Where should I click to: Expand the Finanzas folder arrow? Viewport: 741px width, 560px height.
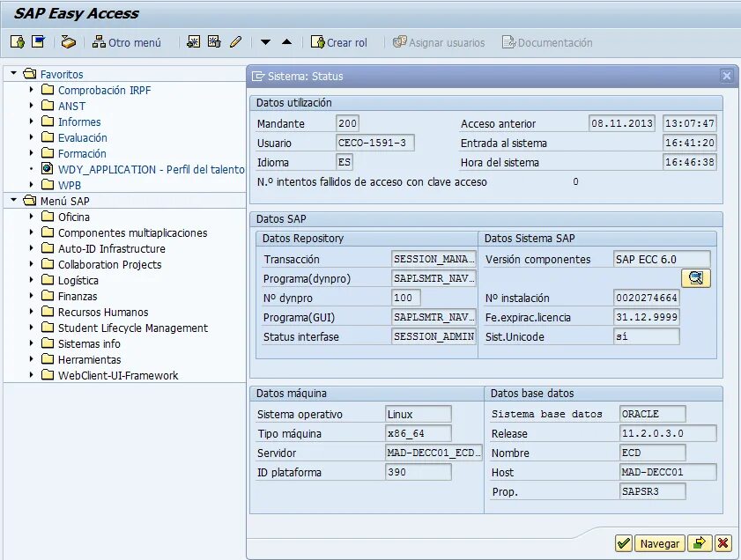coord(31,296)
